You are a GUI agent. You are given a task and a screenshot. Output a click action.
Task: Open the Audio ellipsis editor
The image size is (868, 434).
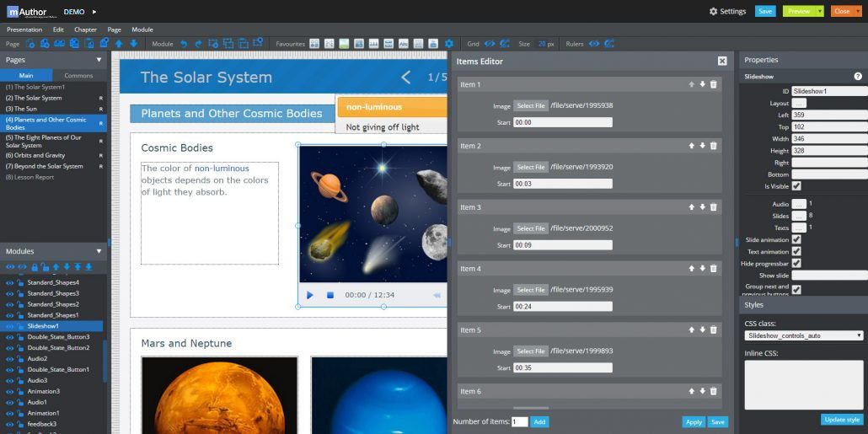coord(799,204)
